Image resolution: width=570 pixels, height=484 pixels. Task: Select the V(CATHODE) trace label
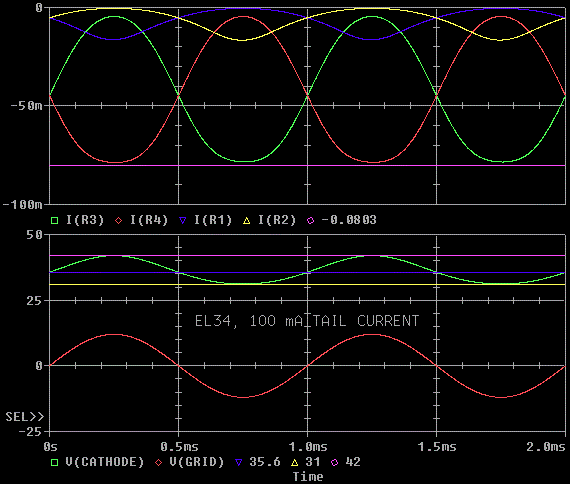pos(105,462)
